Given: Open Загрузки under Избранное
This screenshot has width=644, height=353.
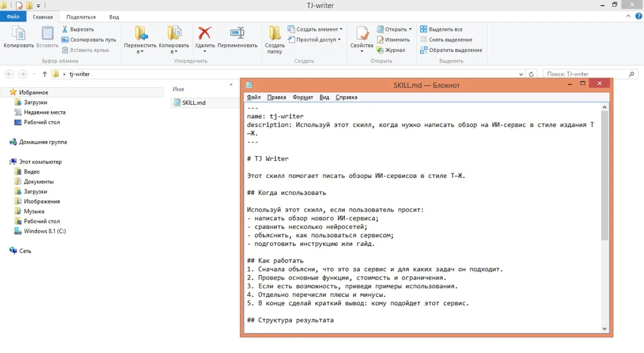Looking at the screenshot, I should click(x=35, y=102).
